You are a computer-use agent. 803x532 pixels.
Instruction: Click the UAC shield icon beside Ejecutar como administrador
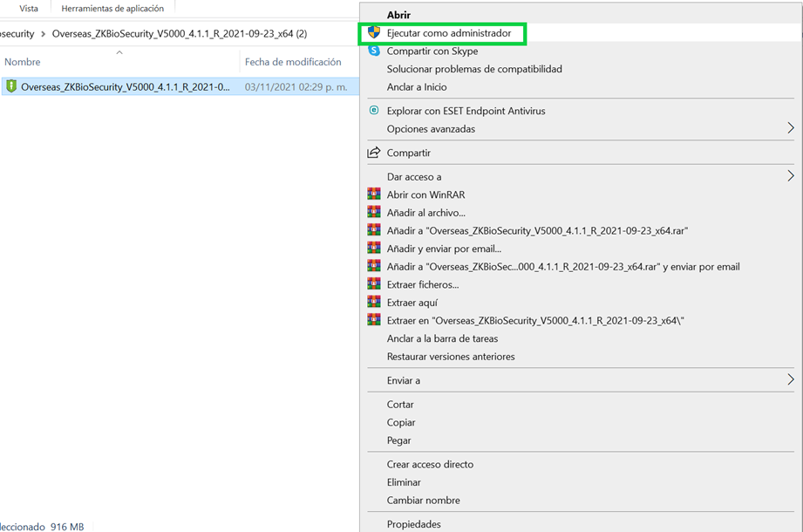[374, 33]
